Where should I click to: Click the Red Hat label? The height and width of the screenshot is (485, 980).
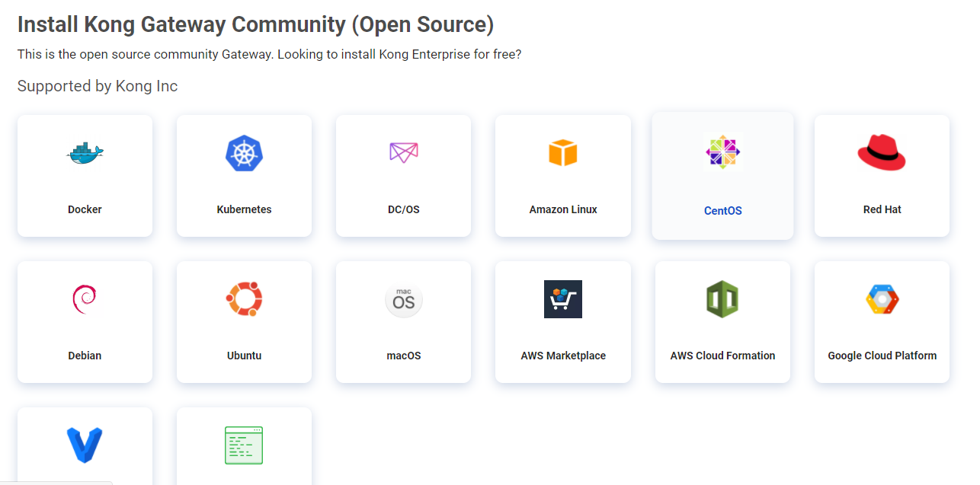[882, 209]
